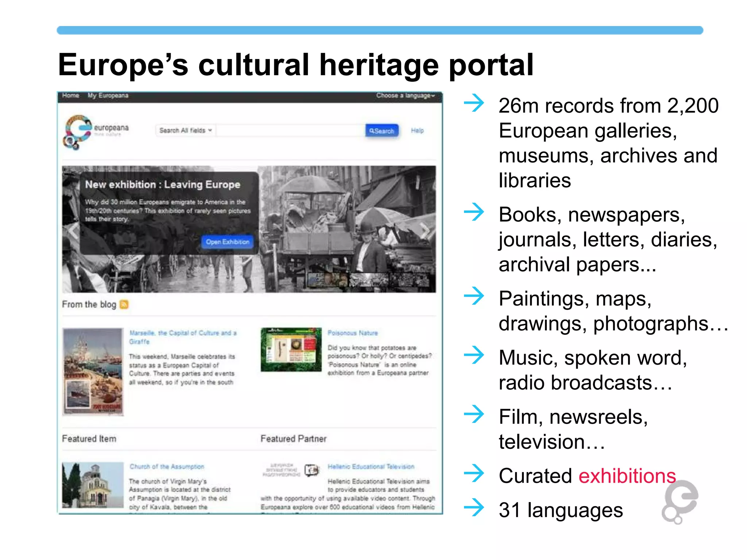The image size is (747, 560).
Task: Click the Church of the Assumption link
Action: coord(167,467)
